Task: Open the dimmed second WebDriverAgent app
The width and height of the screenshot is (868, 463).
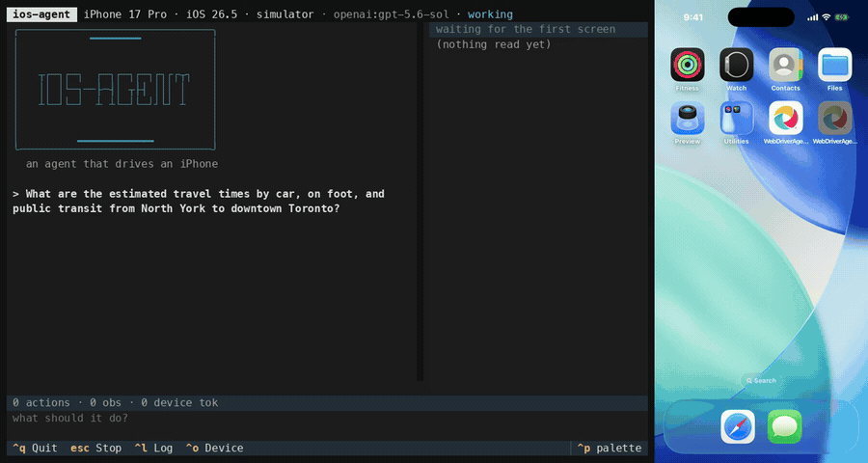Action: pyautogui.click(x=835, y=118)
